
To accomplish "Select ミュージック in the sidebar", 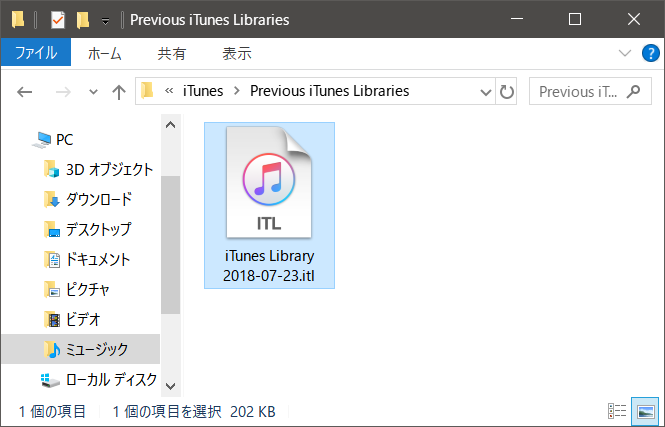I will pyautogui.click(x=97, y=349).
